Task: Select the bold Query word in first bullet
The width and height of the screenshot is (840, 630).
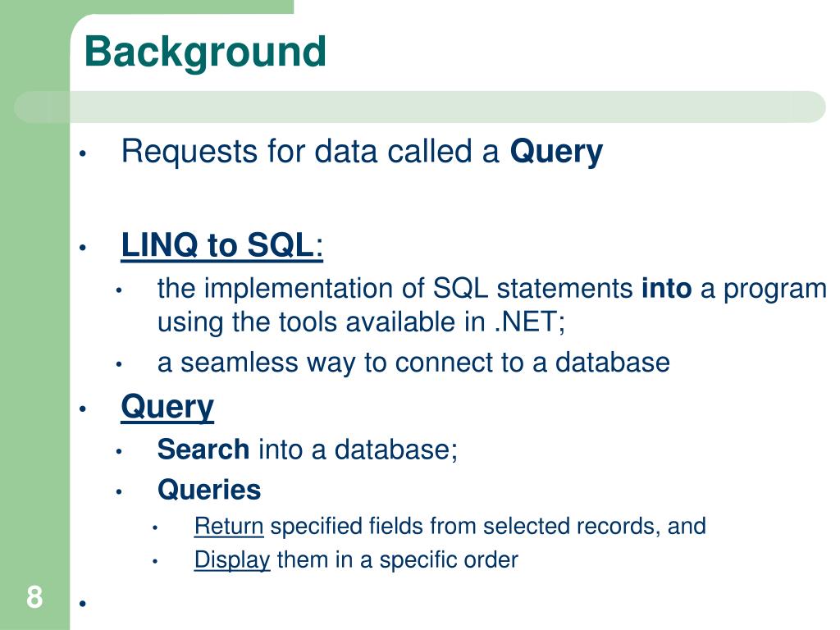Action: coord(556,152)
